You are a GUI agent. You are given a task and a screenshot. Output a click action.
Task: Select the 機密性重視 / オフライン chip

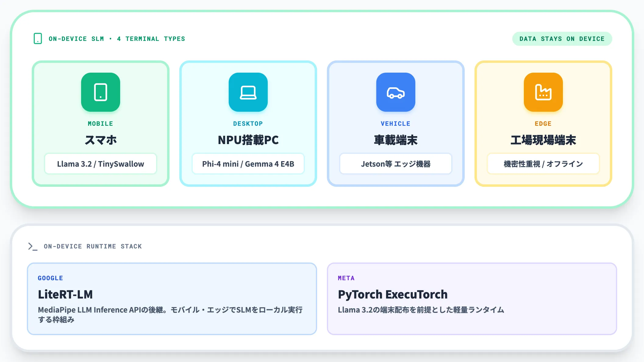click(x=543, y=164)
